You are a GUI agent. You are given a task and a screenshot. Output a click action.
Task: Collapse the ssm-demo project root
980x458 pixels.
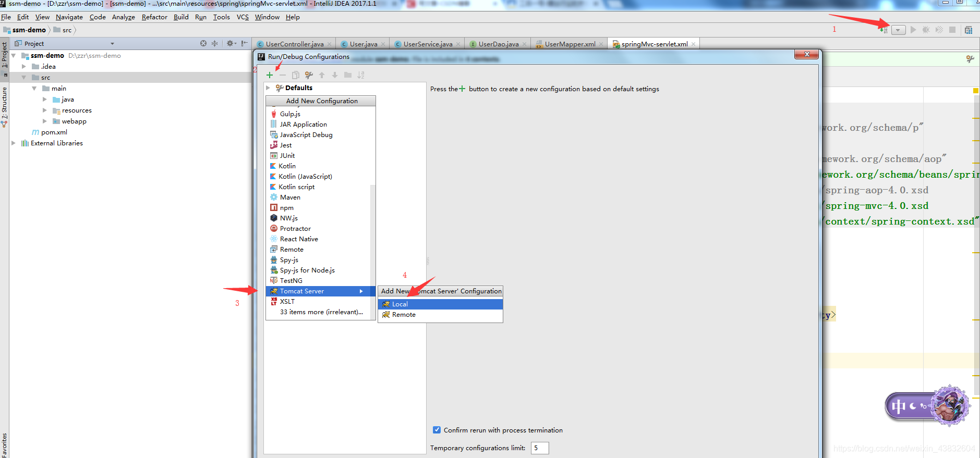tap(14, 55)
